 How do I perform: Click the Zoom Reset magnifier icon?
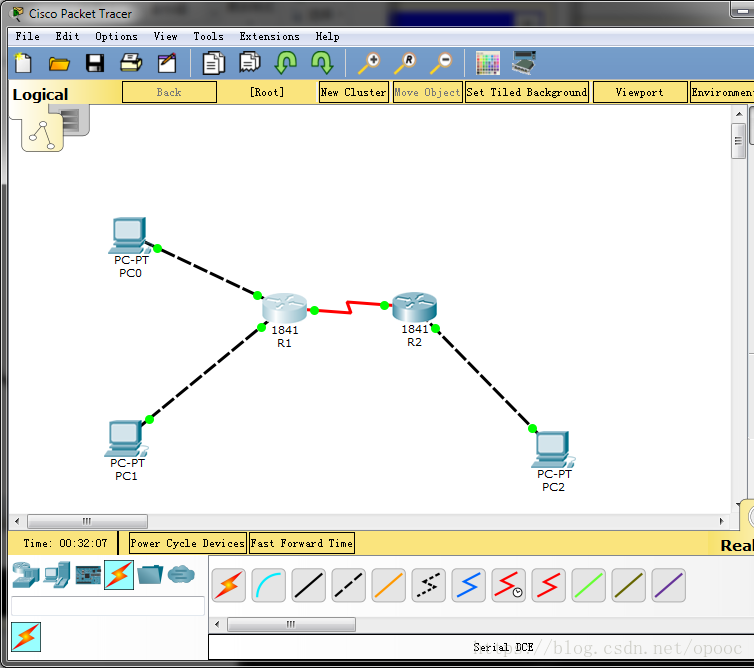tap(405, 63)
